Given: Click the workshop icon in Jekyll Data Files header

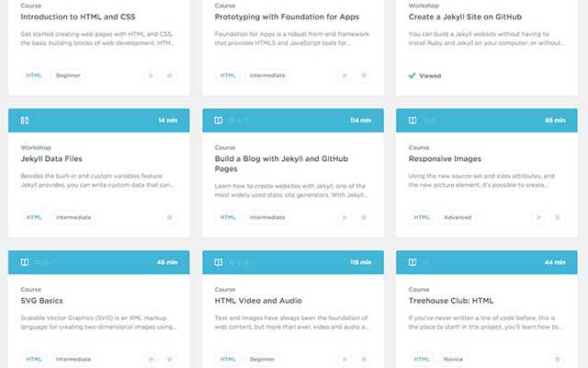Looking at the screenshot, I should pyautogui.click(x=25, y=121).
